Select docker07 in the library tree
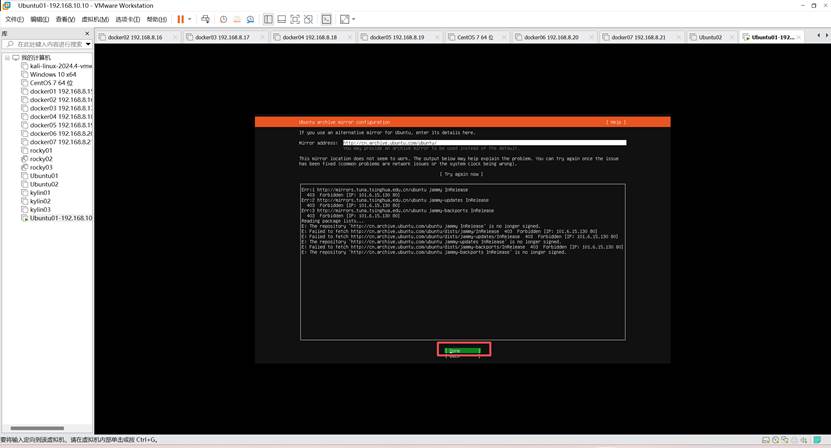The image size is (831, 448). click(x=57, y=142)
